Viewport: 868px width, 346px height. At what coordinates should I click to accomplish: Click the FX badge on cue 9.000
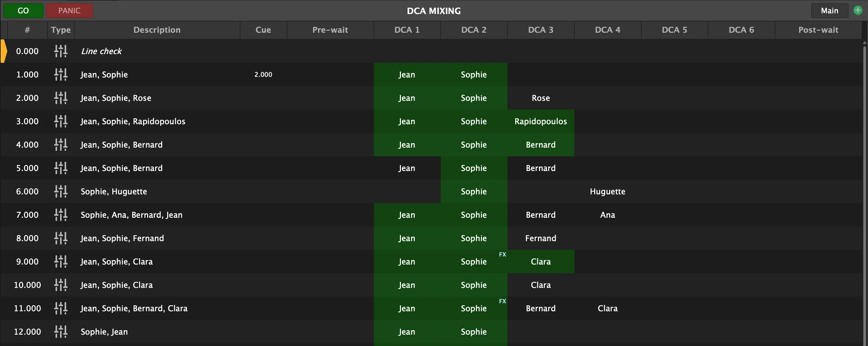503,254
